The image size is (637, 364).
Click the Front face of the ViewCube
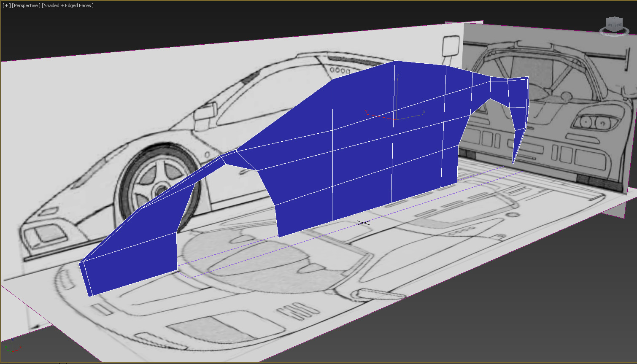point(618,26)
